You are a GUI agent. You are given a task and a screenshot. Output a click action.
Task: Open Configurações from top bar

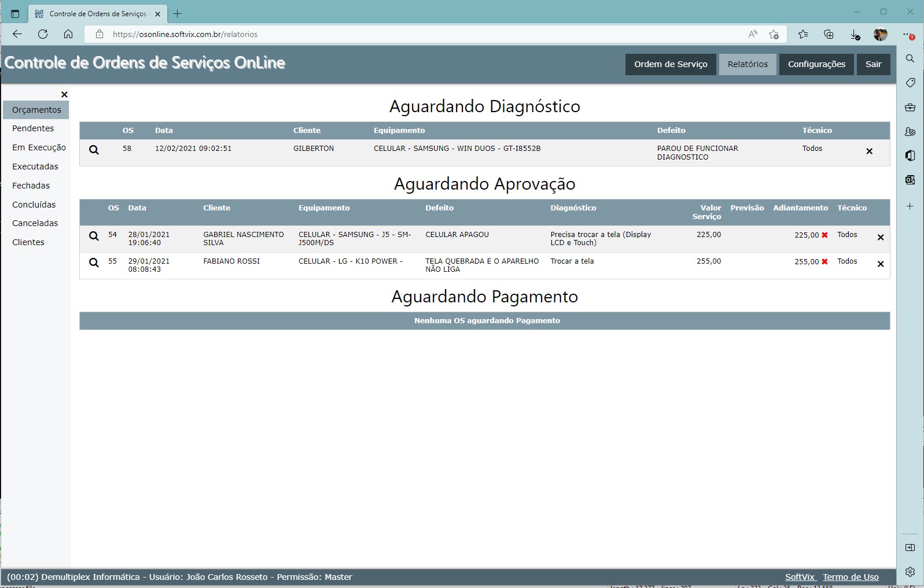pyautogui.click(x=816, y=64)
